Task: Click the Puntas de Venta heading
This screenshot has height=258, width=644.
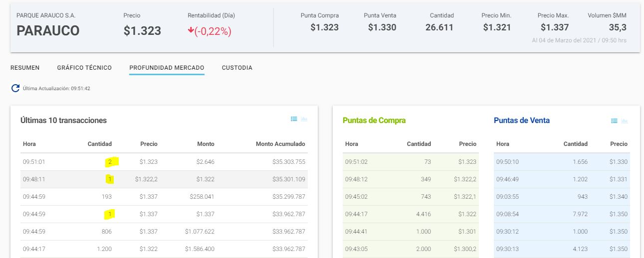Action: [522, 120]
